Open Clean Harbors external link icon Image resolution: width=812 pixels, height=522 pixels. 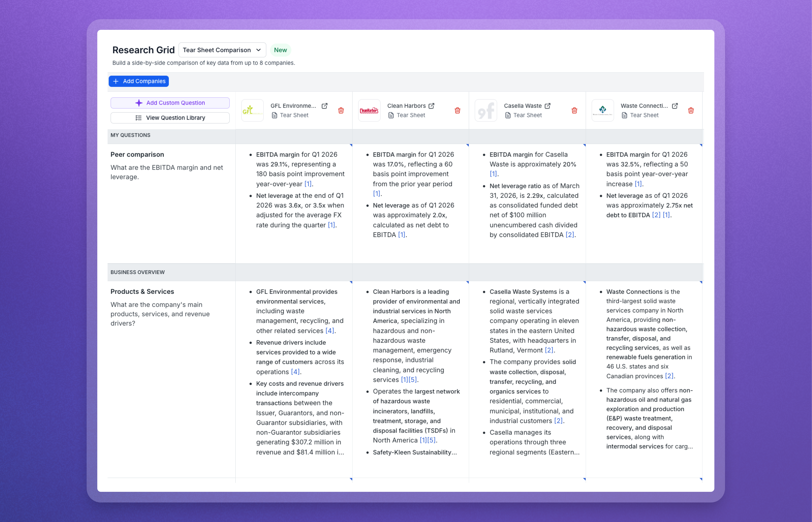coord(431,106)
